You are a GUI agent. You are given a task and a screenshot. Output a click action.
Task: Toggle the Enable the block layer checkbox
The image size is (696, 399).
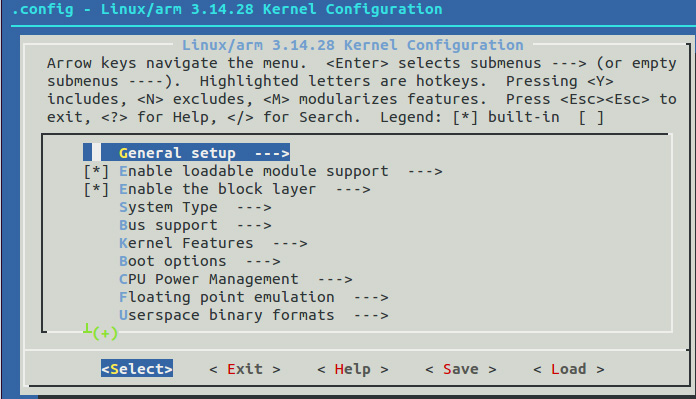coord(96,190)
